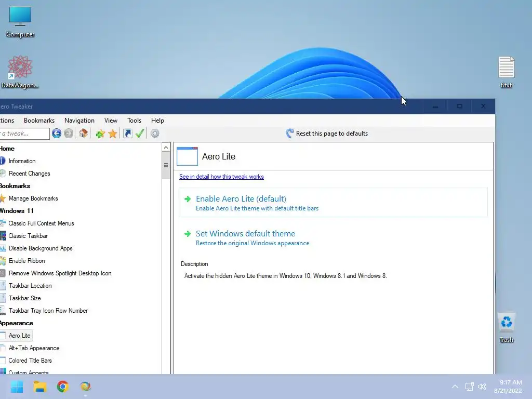Open the Tools menu
The image size is (532, 399).
point(134,121)
